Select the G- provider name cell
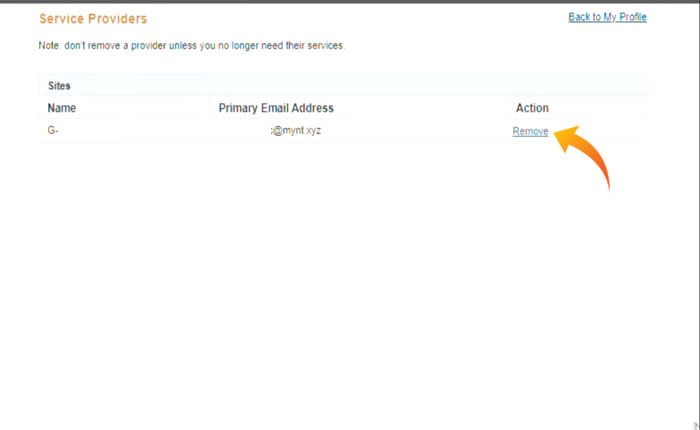700x430 pixels. [x=53, y=131]
